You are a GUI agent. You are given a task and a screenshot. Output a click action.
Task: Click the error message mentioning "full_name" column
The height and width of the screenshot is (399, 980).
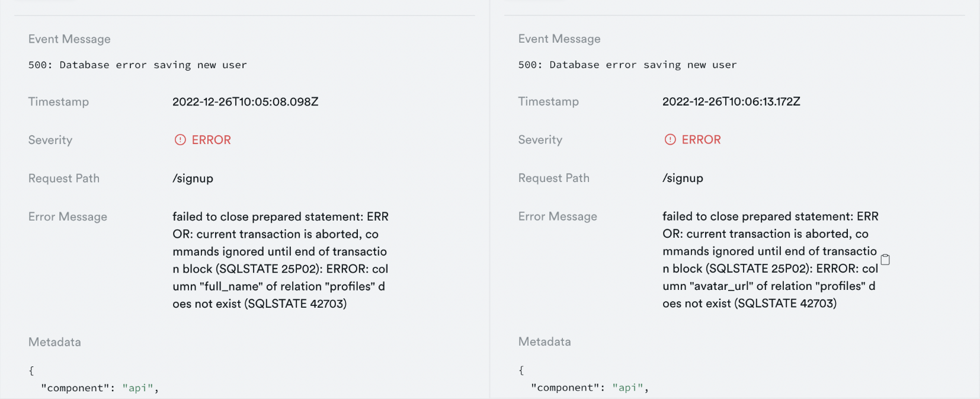[x=280, y=260]
